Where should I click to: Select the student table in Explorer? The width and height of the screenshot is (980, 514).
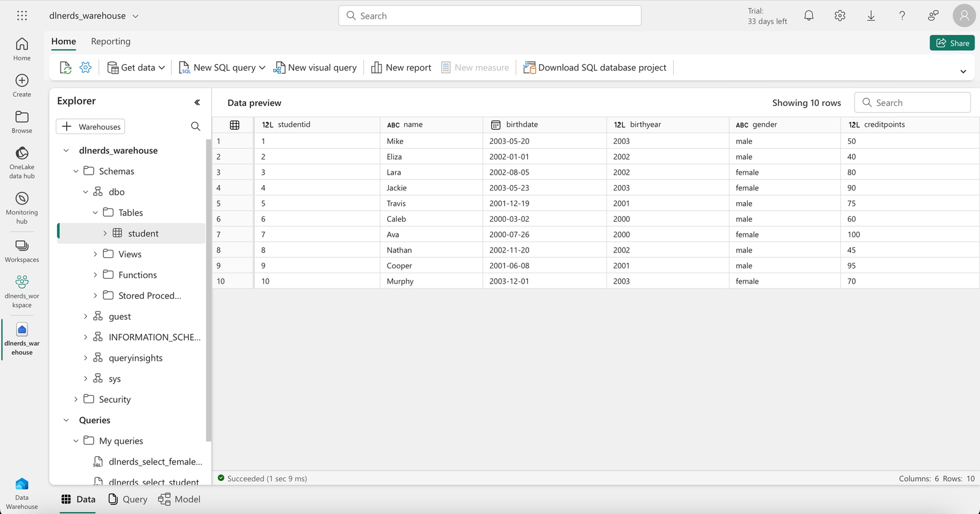(x=143, y=233)
